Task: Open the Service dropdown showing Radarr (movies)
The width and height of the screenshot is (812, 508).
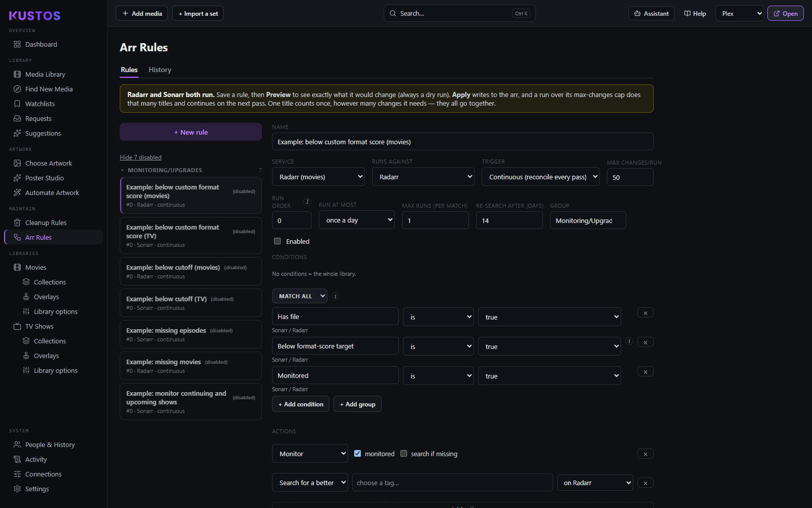Action: 318,177
